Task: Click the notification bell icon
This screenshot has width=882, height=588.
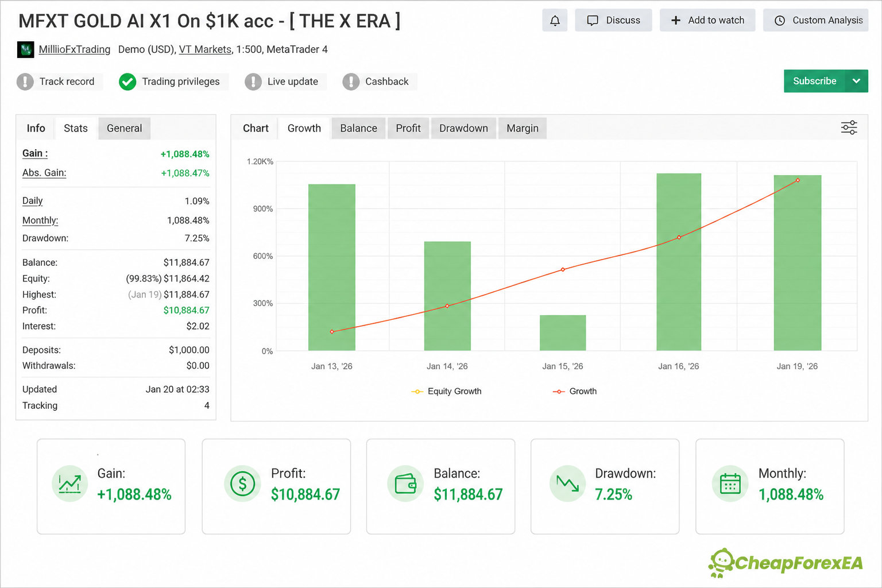Action: (x=555, y=21)
